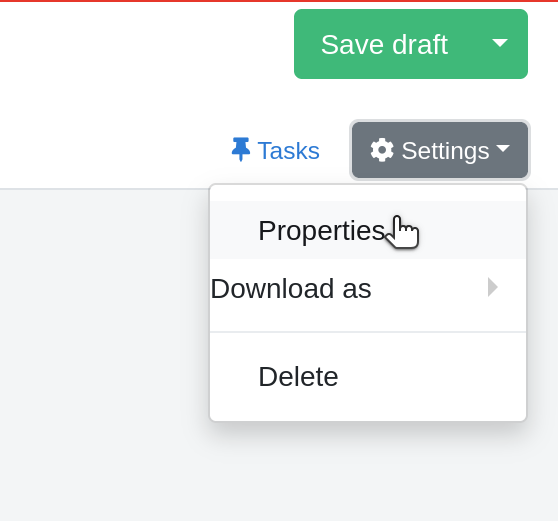Click the Tasks text label
Image resolution: width=558 pixels, height=521 pixels.
(x=289, y=151)
